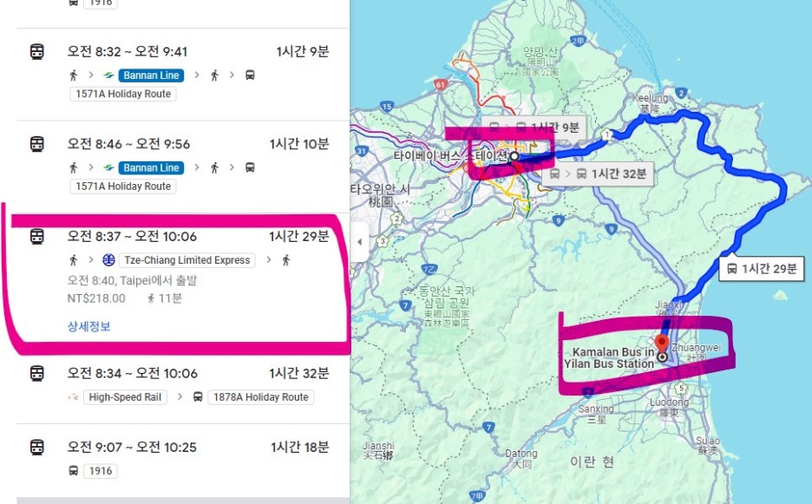Click the walking icon at start of 8:46 route

point(74,167)
